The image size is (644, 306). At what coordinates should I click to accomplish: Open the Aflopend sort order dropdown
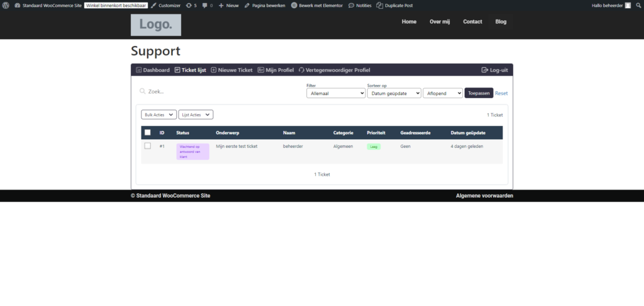[x=443, y=93]
